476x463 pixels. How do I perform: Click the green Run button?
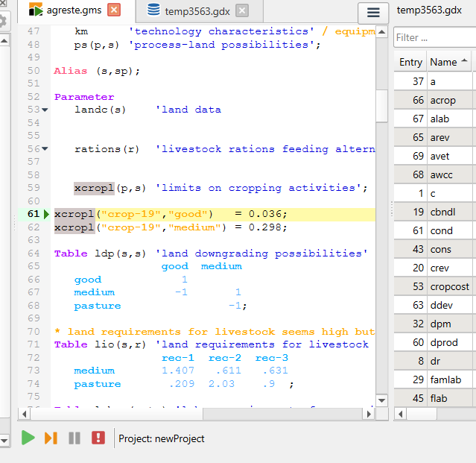point(28,438)
